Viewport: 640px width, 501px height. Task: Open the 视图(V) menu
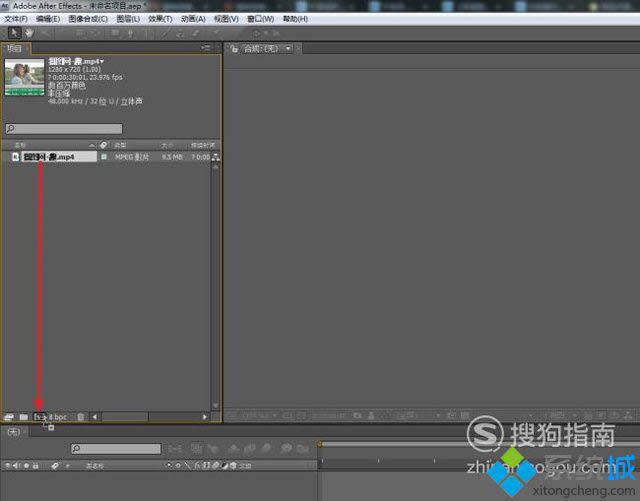tap(226, 19)
